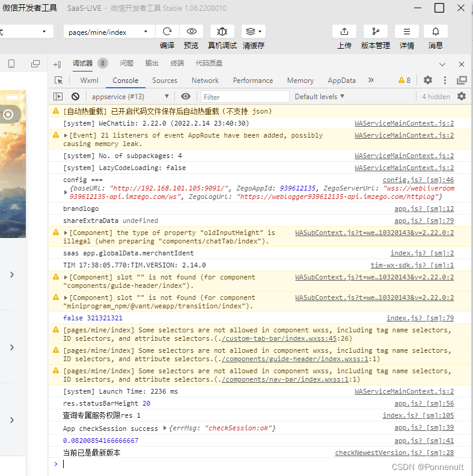This screenshot has width=473, height=476.
Task: Click the undock DevTools window icon
Action: click(462, 80)
